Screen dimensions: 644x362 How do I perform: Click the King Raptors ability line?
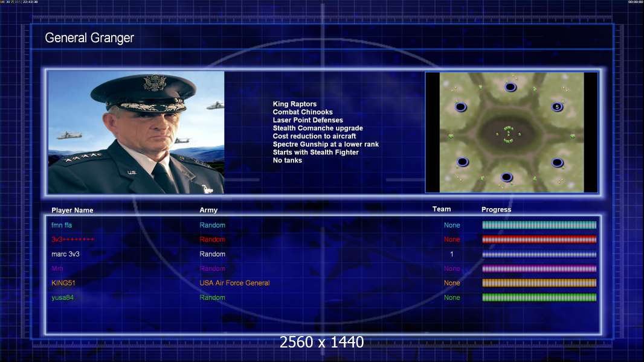pos(294,104)
